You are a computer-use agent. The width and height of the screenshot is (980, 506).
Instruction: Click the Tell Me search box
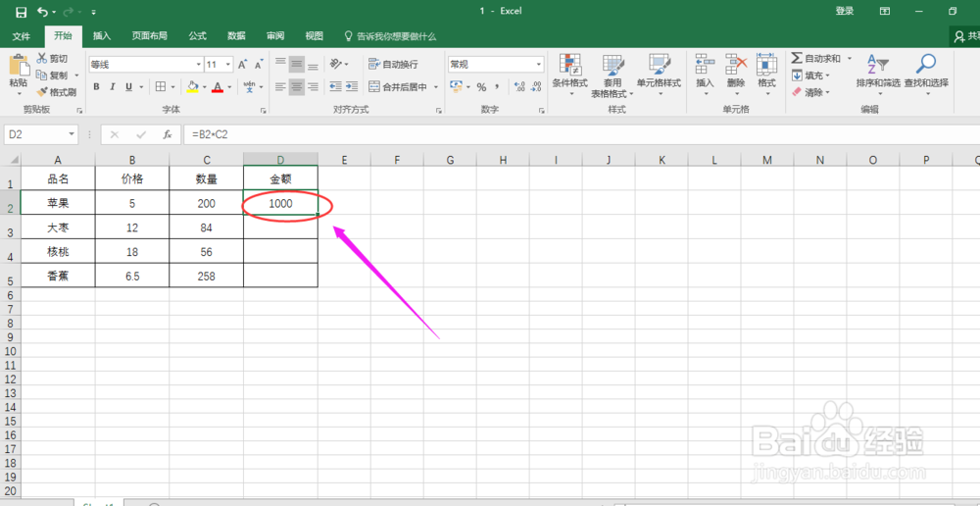point(391,36)
